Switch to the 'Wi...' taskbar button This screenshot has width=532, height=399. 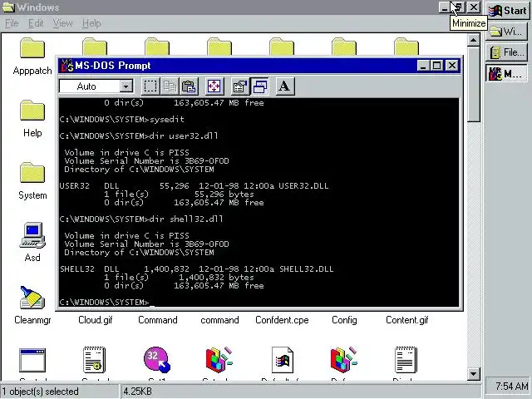(507, 32)
